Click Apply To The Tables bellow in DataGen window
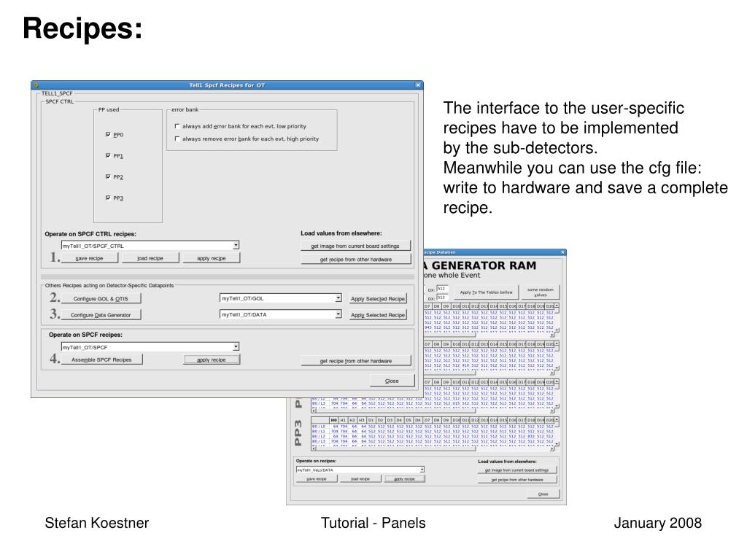Image resolution: width=747 pixels, height=560 pixels. tap(486, 292)
